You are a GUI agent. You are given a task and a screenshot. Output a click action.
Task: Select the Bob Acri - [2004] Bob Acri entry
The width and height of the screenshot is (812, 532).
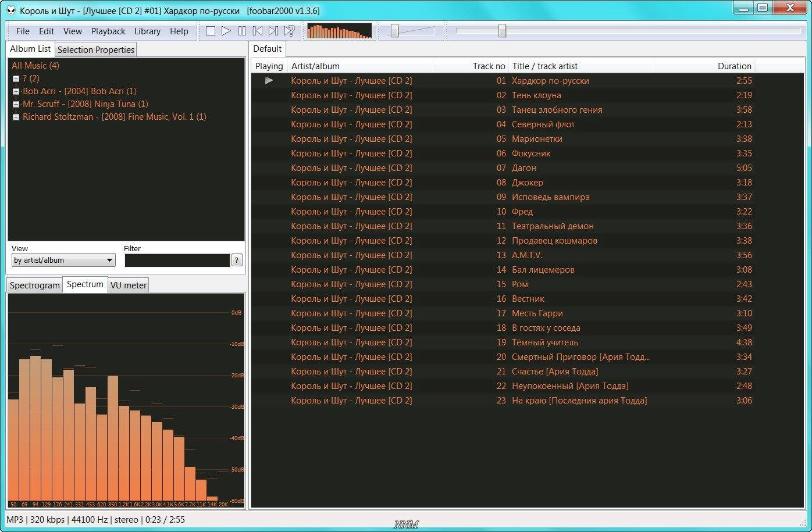point(80,91)
